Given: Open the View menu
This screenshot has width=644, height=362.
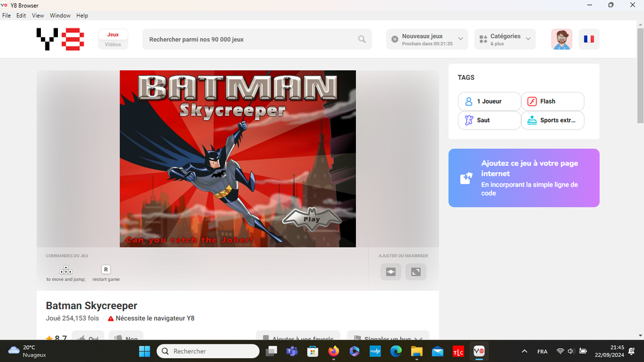Looking at the screenshot, I should click(x=38, y=15).
